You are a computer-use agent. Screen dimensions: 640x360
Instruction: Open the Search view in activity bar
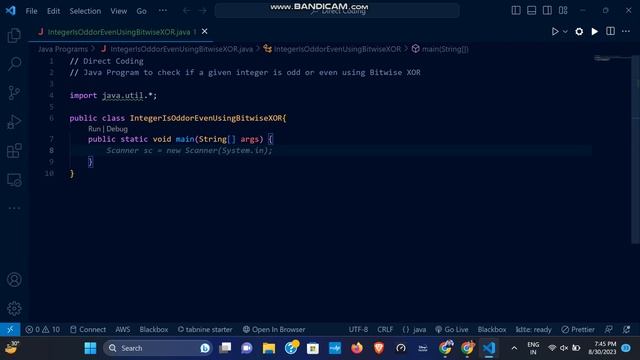tap(14, 64)
